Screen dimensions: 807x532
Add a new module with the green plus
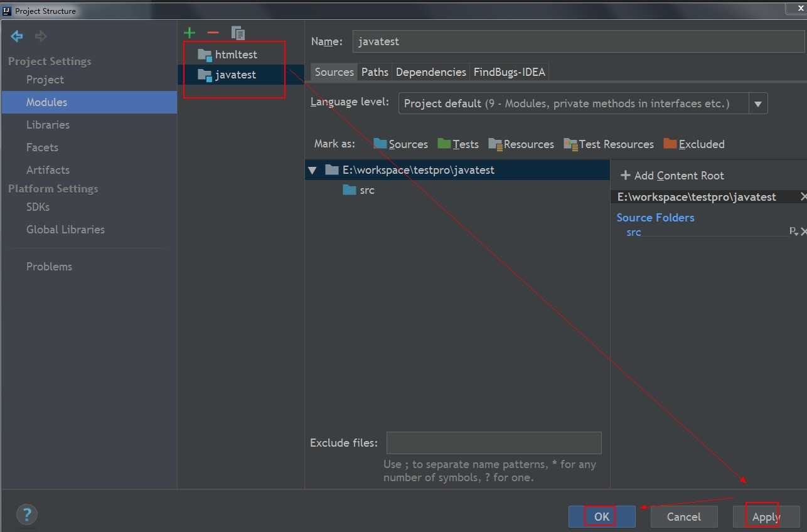tap(190, 33)
